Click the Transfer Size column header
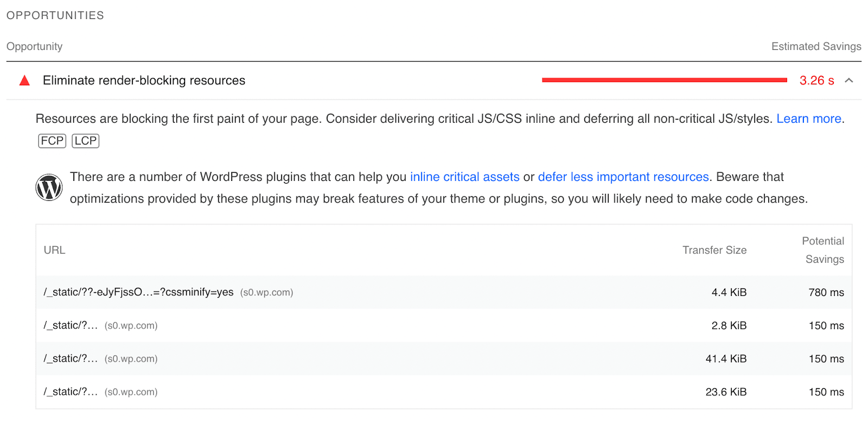This screenshot has height=422, width=868. pyautogui.click(x=714, y=250)
